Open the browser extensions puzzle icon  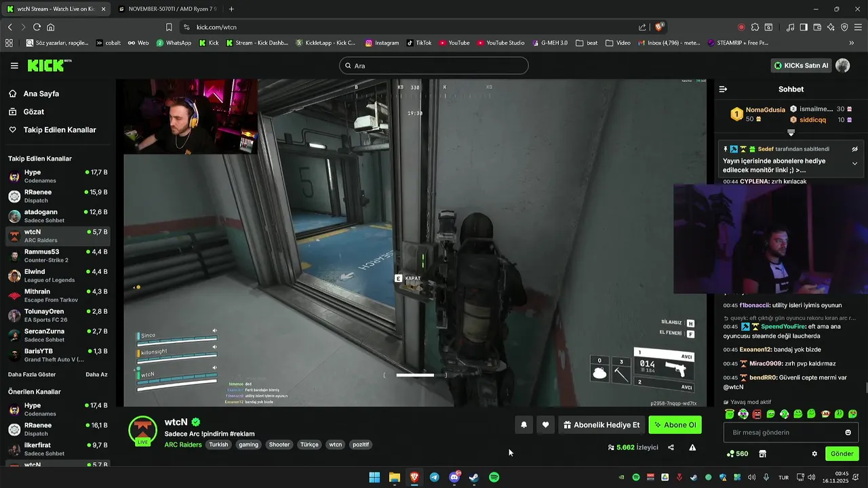click(755, 27)
